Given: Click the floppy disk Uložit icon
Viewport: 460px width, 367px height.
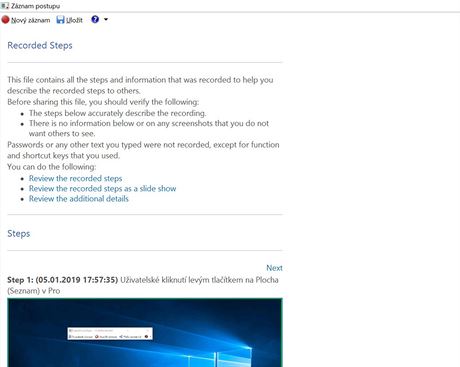Looking at the screenshot, I should tap(60, 20).
